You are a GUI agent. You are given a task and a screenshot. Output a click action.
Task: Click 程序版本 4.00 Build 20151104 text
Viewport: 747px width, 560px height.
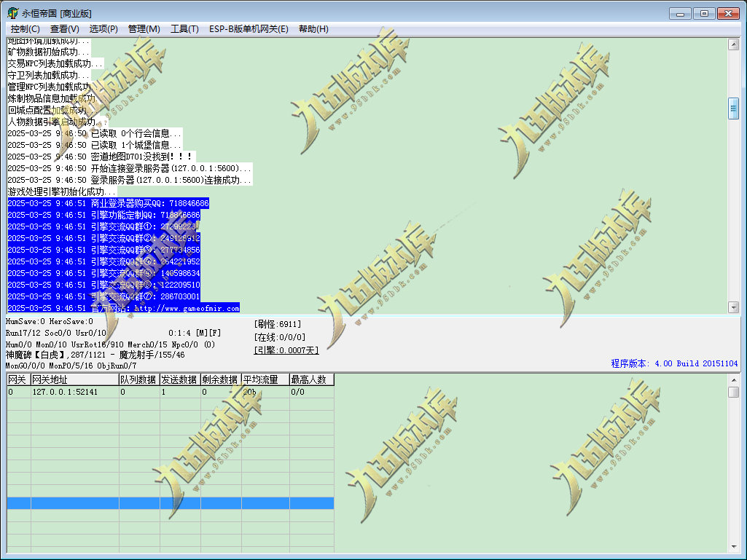(674, 363)
